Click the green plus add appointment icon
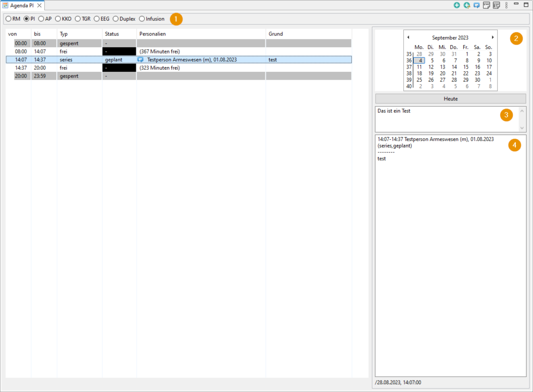533x392 pixels. pos(456,5)
